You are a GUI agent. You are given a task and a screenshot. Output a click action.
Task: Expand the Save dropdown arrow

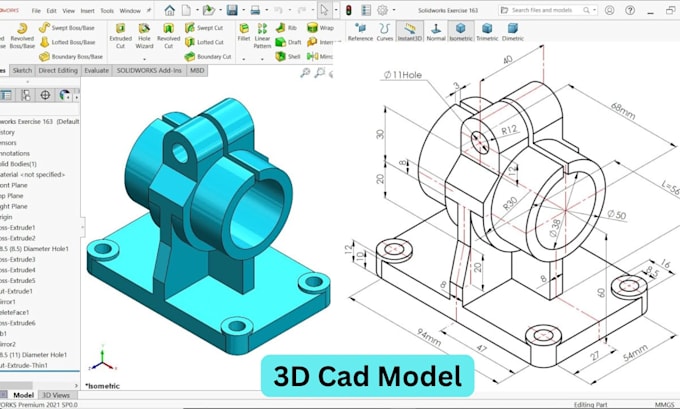pyautogui.click(x=243, y=10)
